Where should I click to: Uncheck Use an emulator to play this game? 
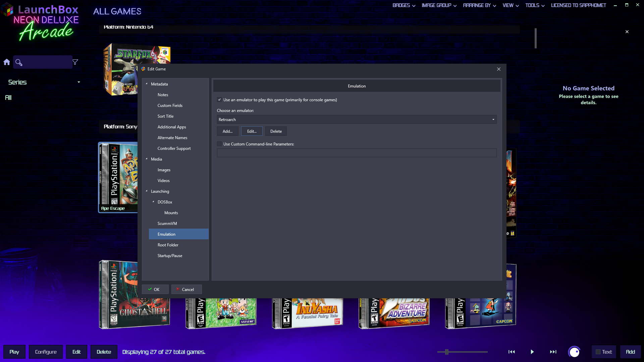[x=219, y=100]
